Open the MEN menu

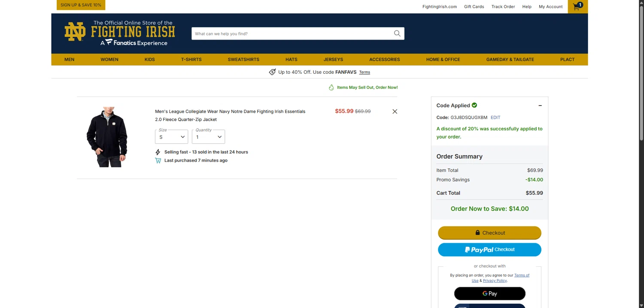(x=70, y=60)
